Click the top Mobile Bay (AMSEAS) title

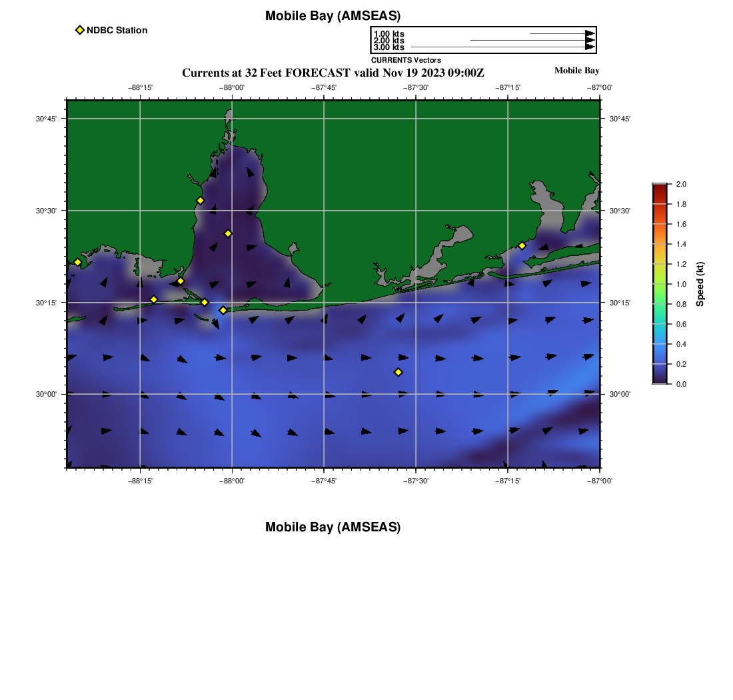(333, 16)
